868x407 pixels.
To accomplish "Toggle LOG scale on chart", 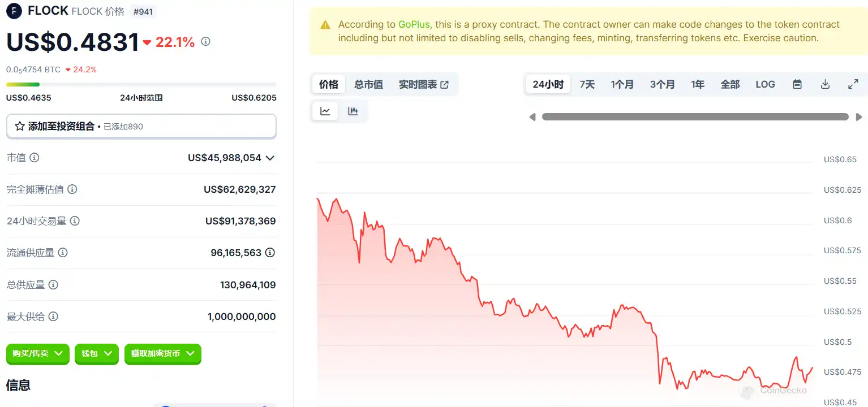I will pos(765,84).
